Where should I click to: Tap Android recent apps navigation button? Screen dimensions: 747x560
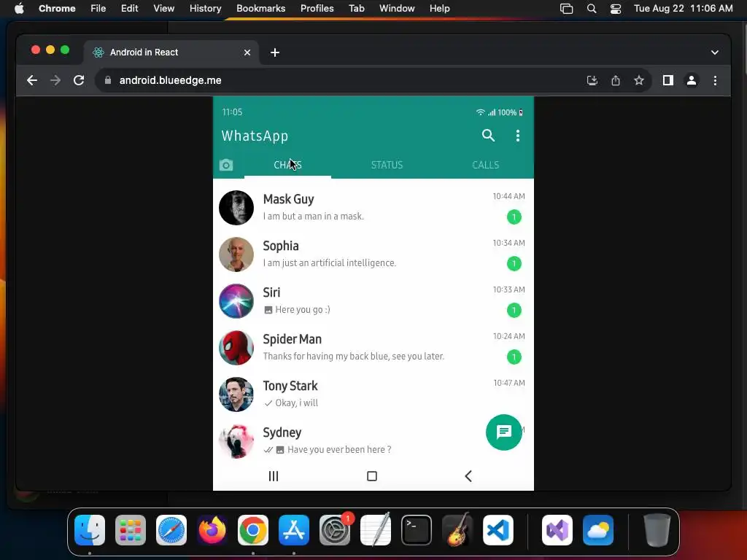point(274,475)
